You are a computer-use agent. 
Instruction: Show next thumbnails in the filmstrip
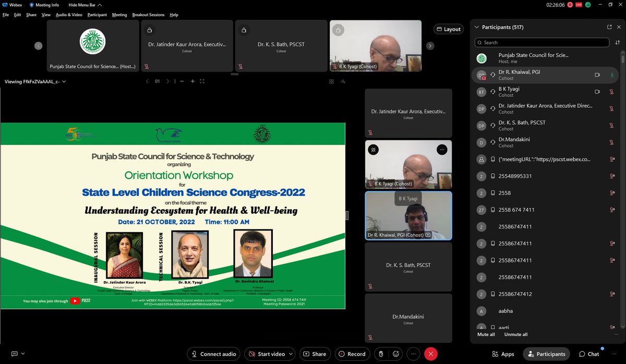pos(430,46)
